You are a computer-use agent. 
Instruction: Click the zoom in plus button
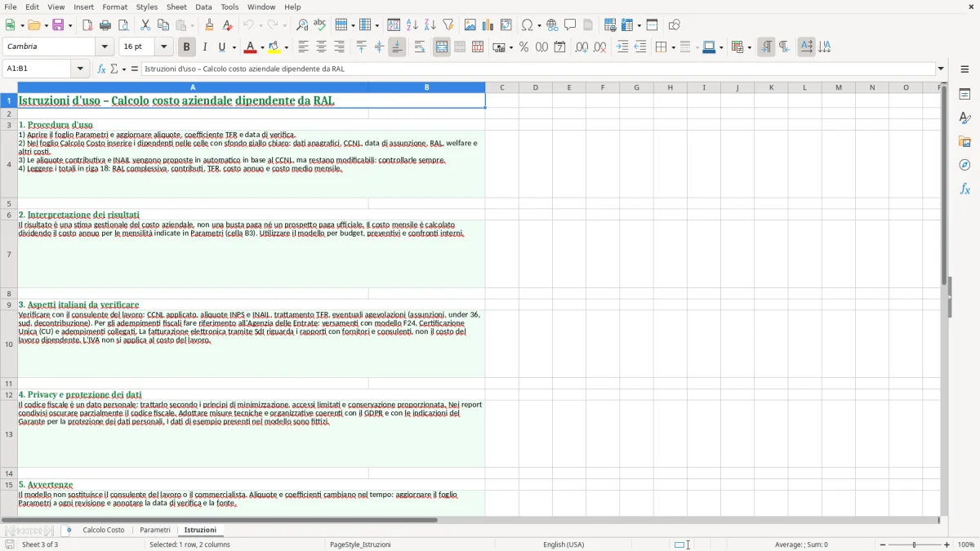tap(947, 544)
